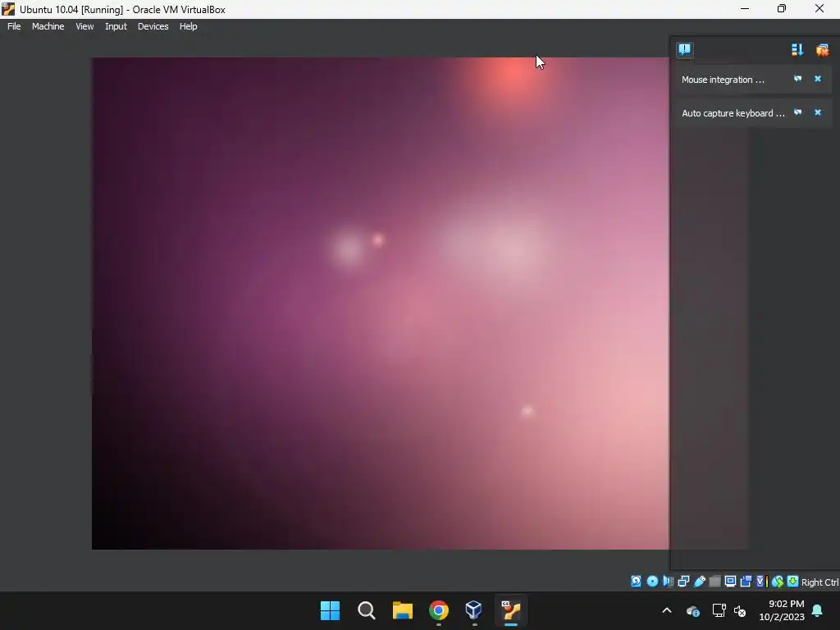This screenshot has width=840, height=630.
Task: Click the CPU virtualization V status icon
Action: point(761,582)
